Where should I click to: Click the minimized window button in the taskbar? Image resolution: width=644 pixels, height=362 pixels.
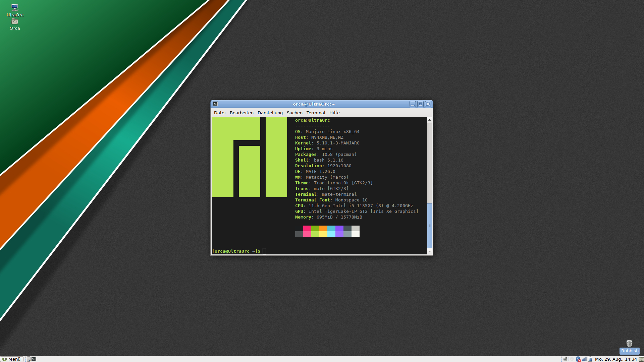click(29, 359)
